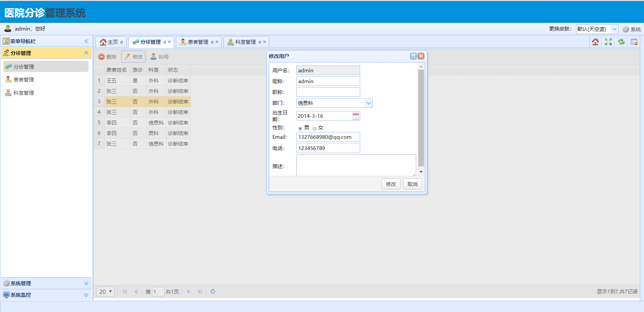The width and height of the screenshot is (644, 312).
Task: Click the green refresh icon in top-right toolbar
Action: [621, 42]
